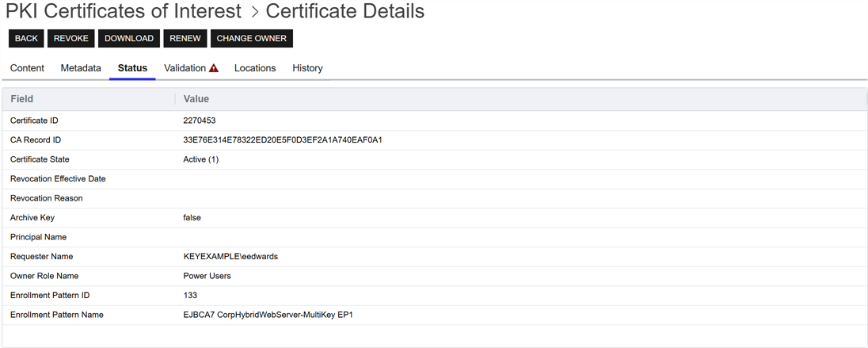868x348 pixels.
Task: Click the REVOKE button
Action: pos(71,38)
